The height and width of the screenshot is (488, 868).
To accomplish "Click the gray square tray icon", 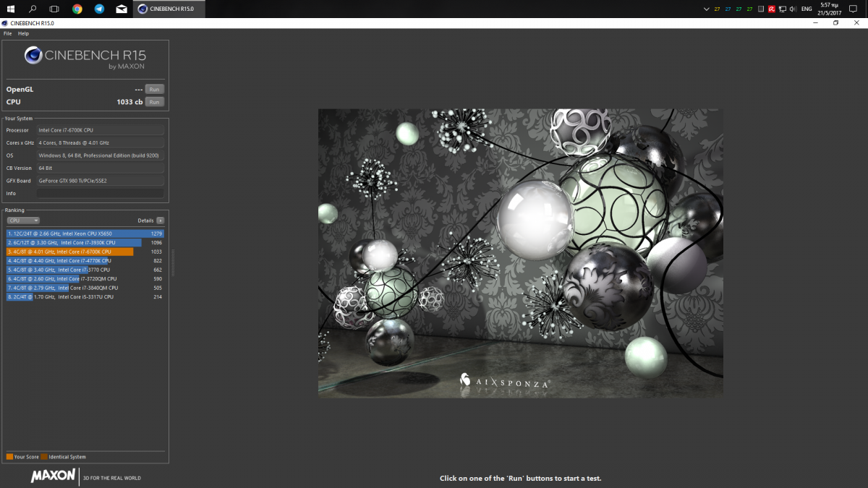I will [761, 9].
